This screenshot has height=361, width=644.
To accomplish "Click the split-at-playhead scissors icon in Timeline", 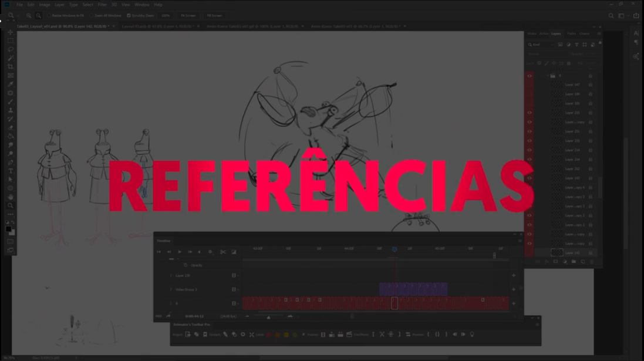I will [x=223, y=252].
